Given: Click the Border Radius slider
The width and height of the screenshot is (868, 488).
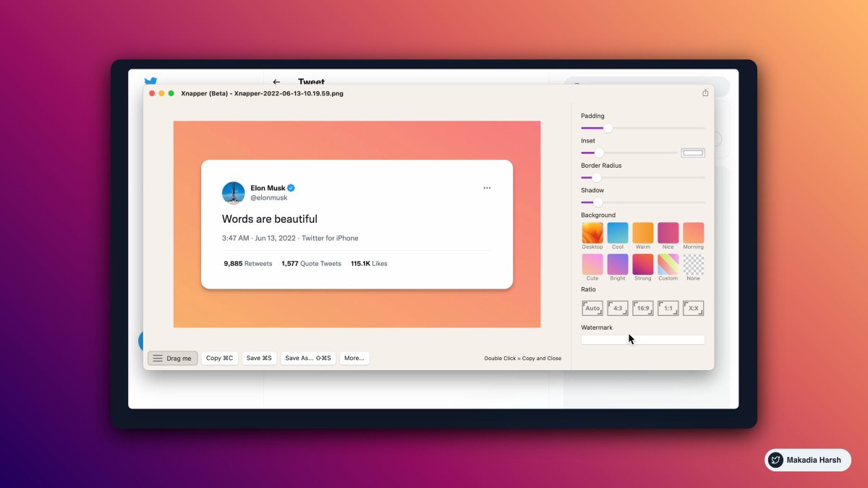Looking at the screenshot, I should 642,177.
